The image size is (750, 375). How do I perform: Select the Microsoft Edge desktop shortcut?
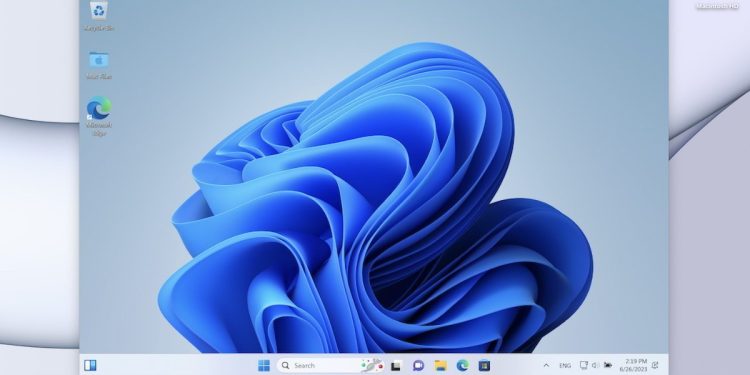[99, 116]
